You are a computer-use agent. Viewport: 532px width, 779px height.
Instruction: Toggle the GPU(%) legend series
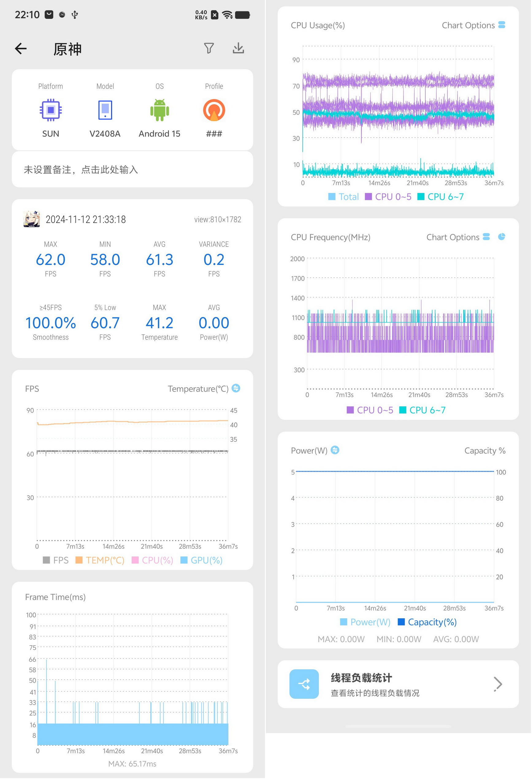(201, 560)
